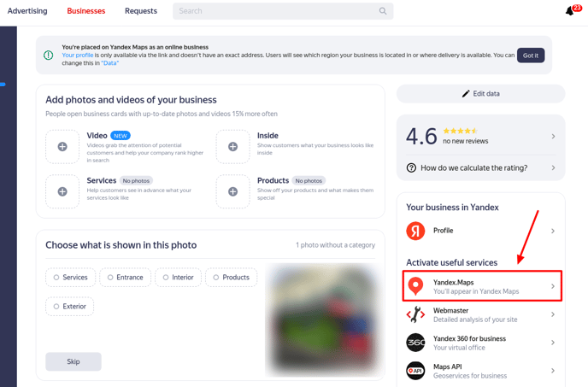Switch to the Requests tab
Screen dimensions: 588x387
[x=141, y=11]
